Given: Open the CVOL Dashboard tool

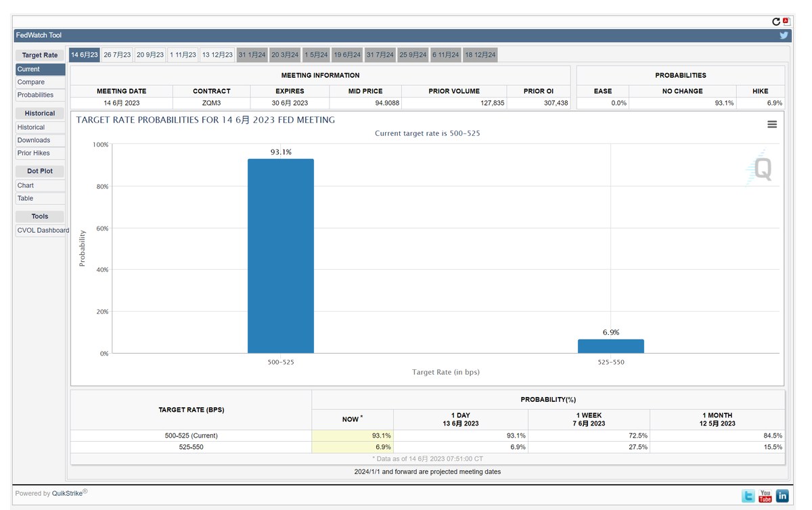Looking at the screenshot, I should [42, 230].
